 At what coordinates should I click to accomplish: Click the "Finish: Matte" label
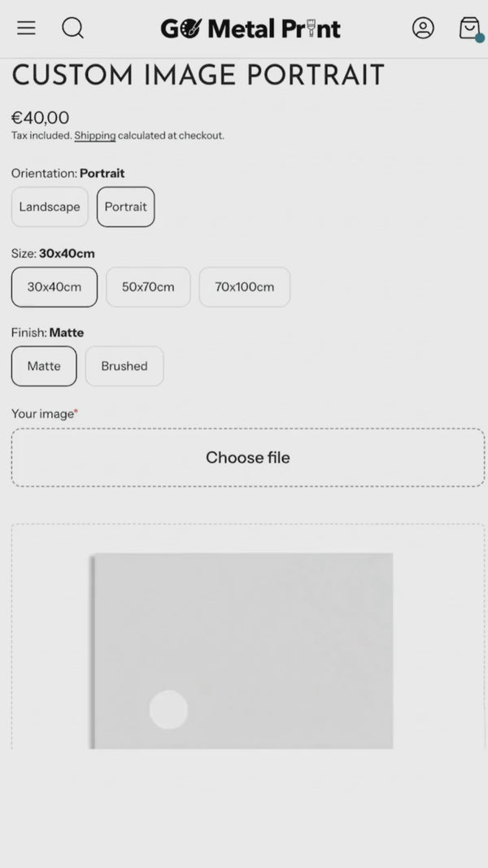[x=47, y=333]
